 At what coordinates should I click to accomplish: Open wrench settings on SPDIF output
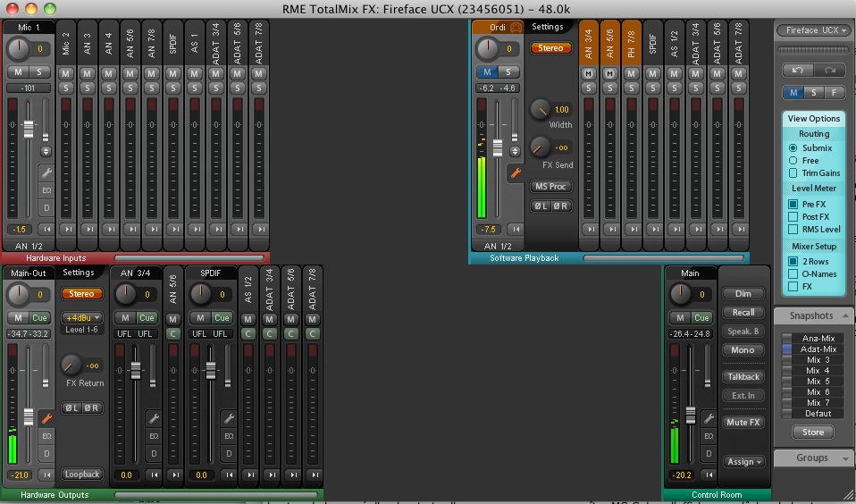pos(229,419)
